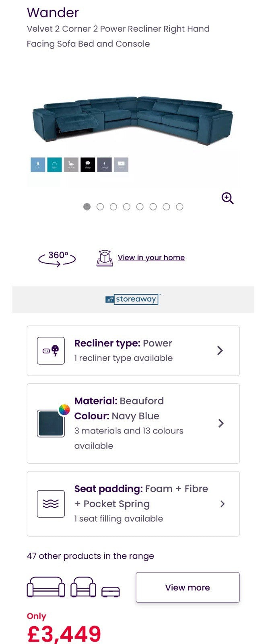Click the grey 'recline' feature icon
Viewport: 266px width, 644px height.
coord(71,165)
